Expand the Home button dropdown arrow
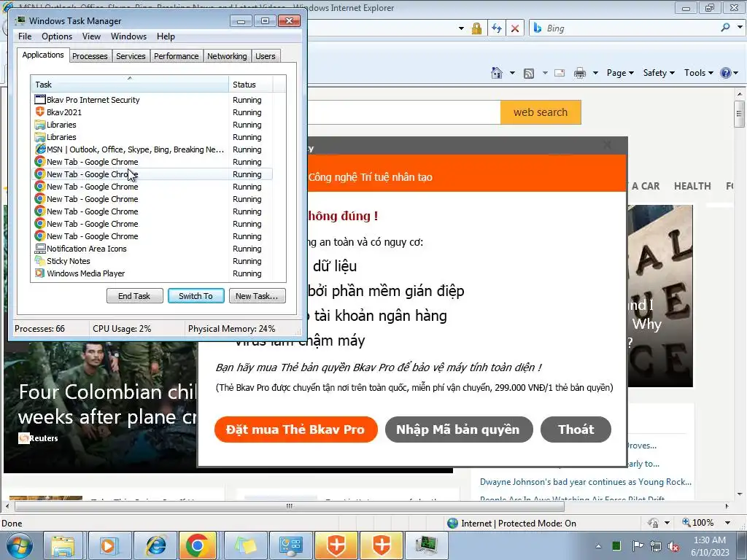 pos(512,73)
